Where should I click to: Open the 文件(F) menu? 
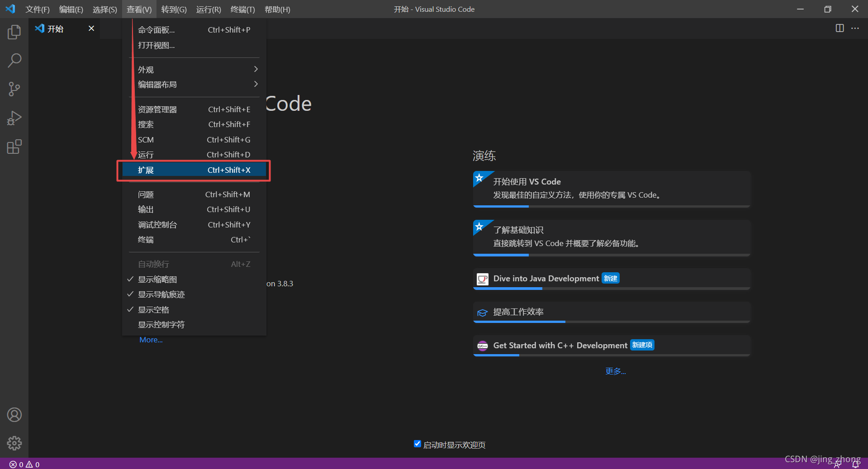pos(38,9)
